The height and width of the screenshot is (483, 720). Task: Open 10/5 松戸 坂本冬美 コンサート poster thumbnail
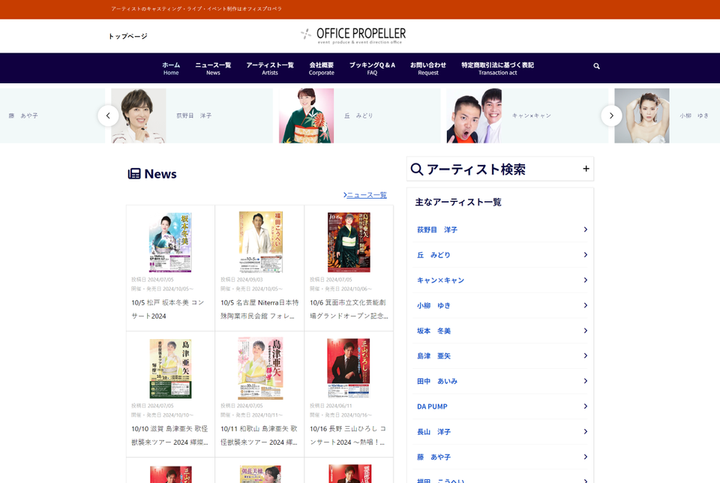coord(170,242)
